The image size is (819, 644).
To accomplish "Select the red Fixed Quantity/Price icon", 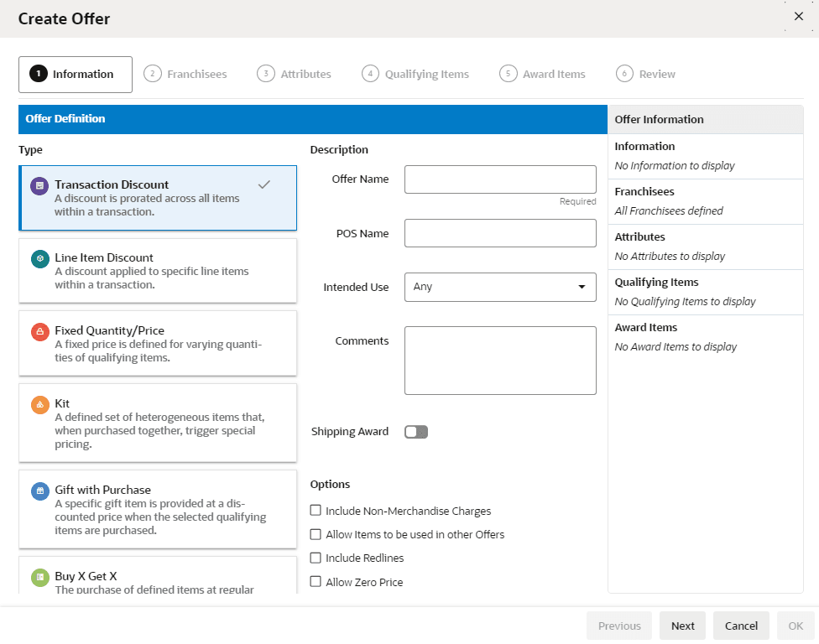I will click(39, 332).
